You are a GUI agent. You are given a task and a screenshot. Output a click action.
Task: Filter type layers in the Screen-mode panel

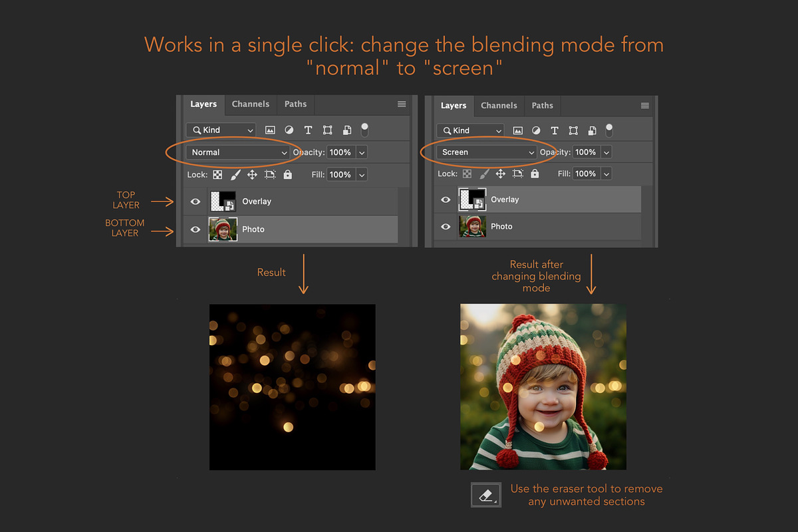tap(555, 130)
